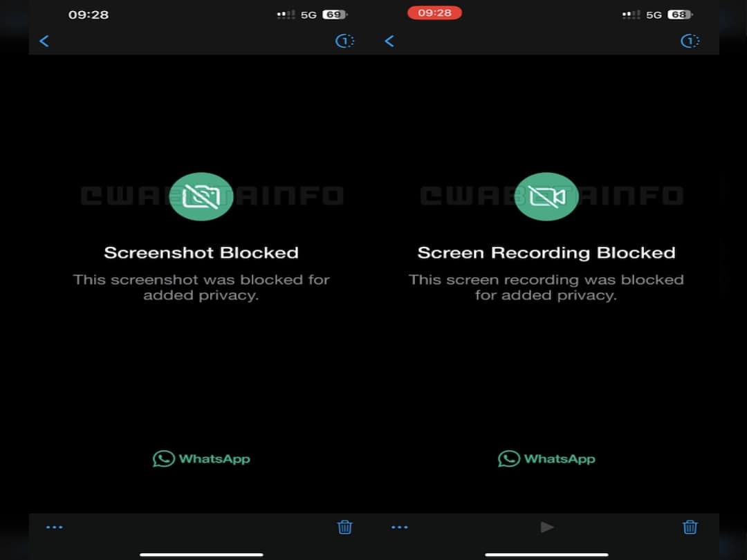Tap the battery indicator showing 68
747x560 pixels.
pyautogui.click(x=679, y=15)
